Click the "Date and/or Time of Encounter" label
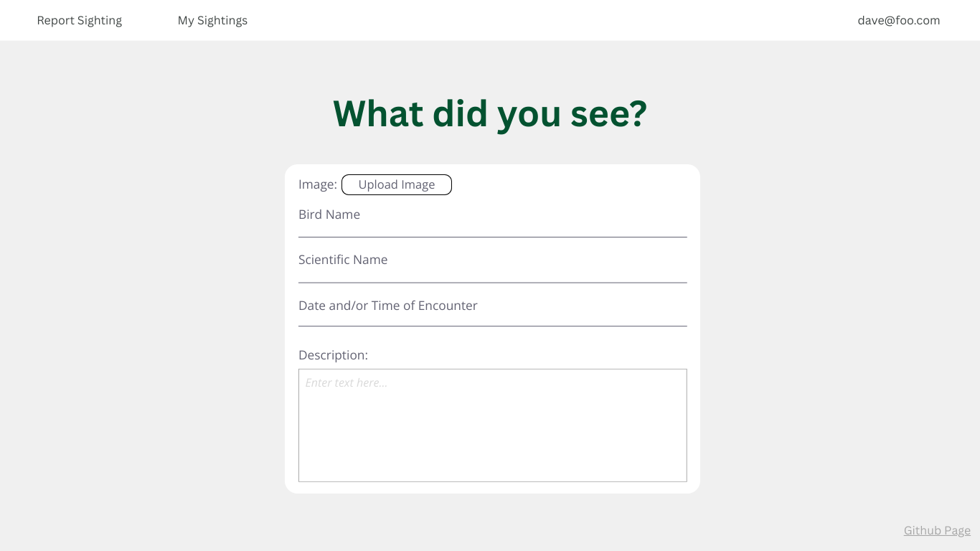This screenshot has width=980, height=551. click(387, 306)
